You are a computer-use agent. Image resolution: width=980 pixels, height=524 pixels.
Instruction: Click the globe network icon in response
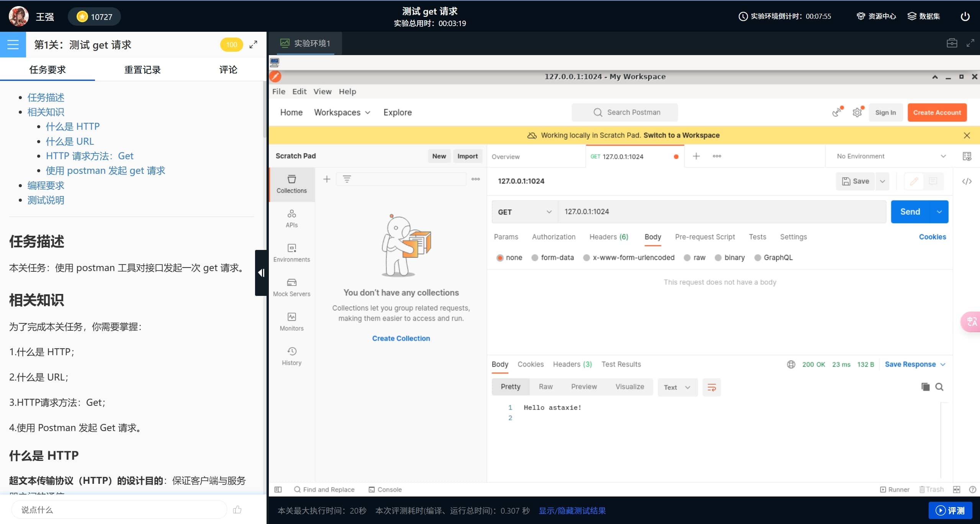click(x=791, y=364)
